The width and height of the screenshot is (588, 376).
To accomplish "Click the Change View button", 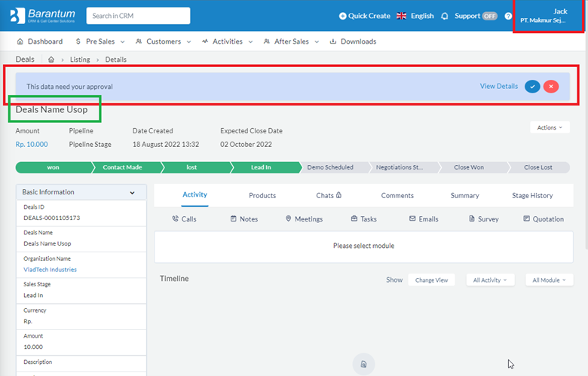I will tap(431, 280).
